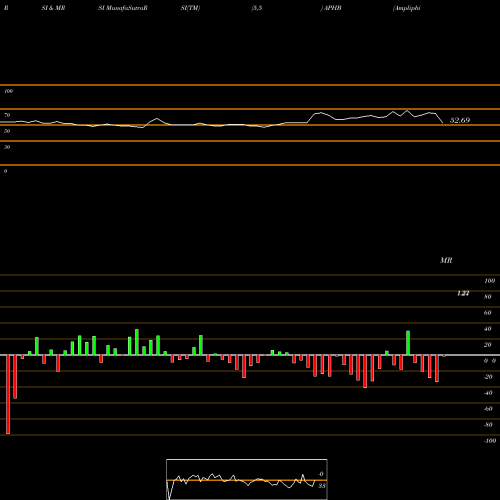Click the RSI axis label 70

point(7,115)
